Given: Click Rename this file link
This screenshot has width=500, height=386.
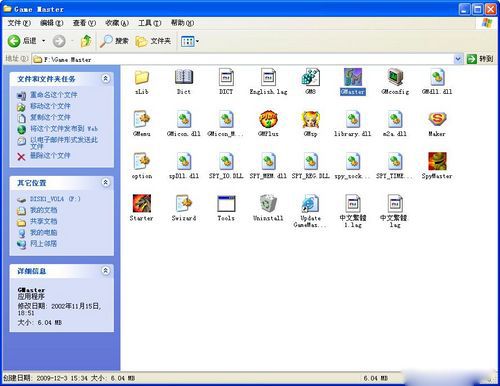Looking at the screenshot, I should point(54,95).
